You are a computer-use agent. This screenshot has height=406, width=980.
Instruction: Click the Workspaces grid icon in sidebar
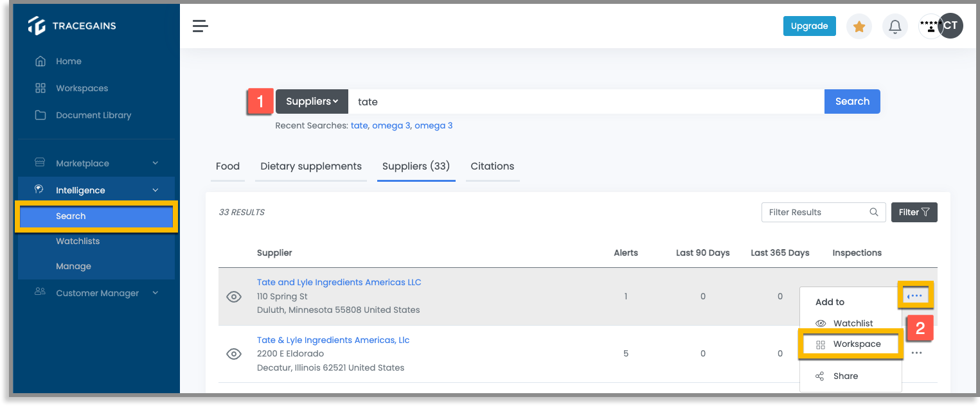point(40,88)
